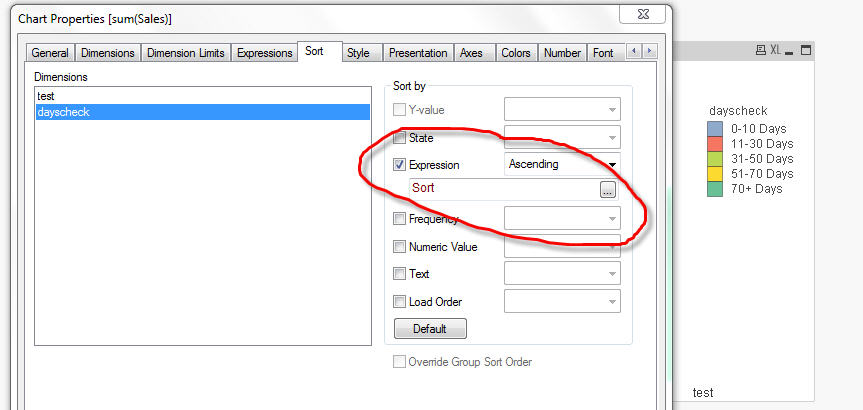Tick the Load Order checkbox
The height and width of the screenshot is (410, 863).
point(400,302)
